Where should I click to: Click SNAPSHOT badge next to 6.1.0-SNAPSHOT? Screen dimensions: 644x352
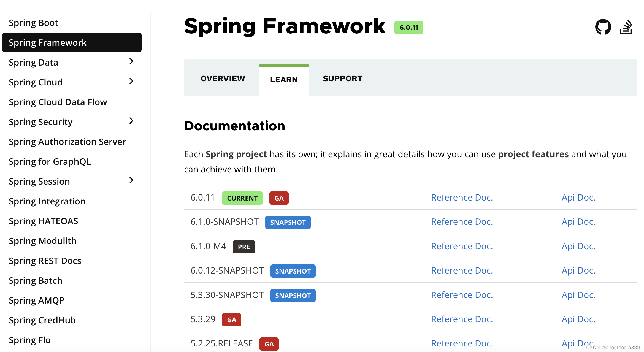point(288,222)
